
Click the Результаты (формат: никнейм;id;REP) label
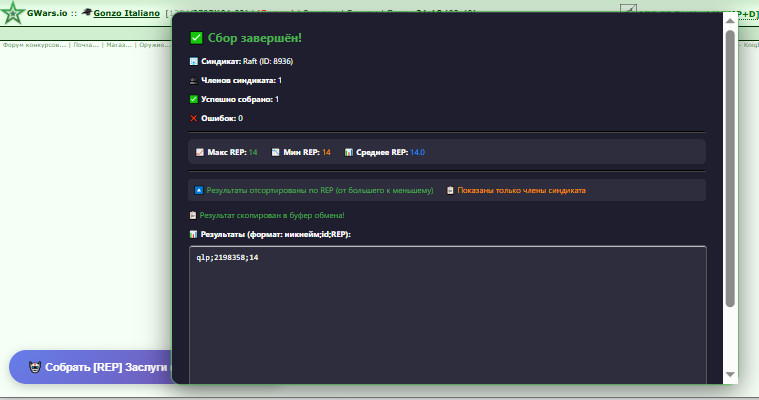point(276,234)
